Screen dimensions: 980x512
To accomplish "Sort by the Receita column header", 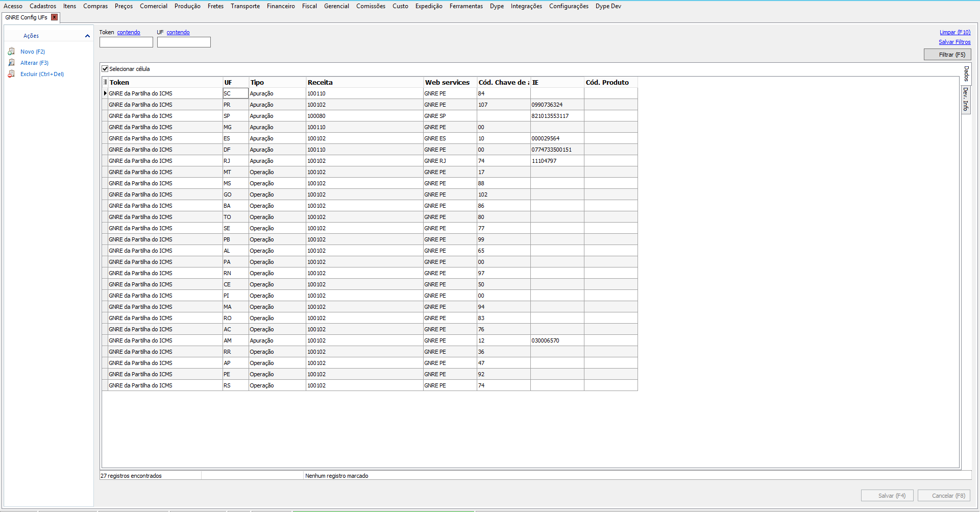I will click(x=364, y=82).
